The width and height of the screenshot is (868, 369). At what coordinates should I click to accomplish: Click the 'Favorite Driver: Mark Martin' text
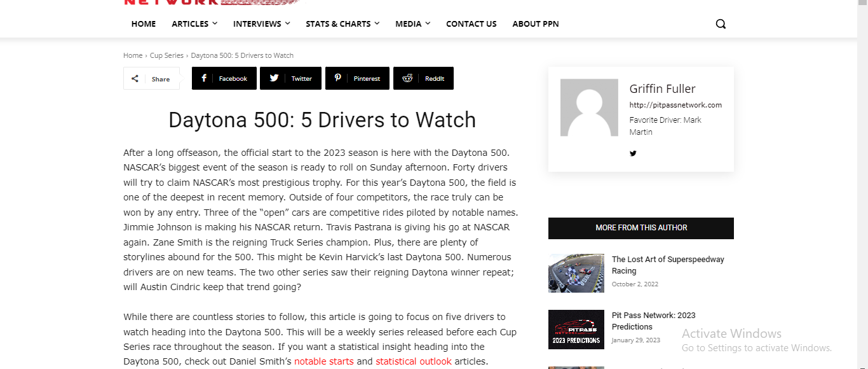[665, 126]
